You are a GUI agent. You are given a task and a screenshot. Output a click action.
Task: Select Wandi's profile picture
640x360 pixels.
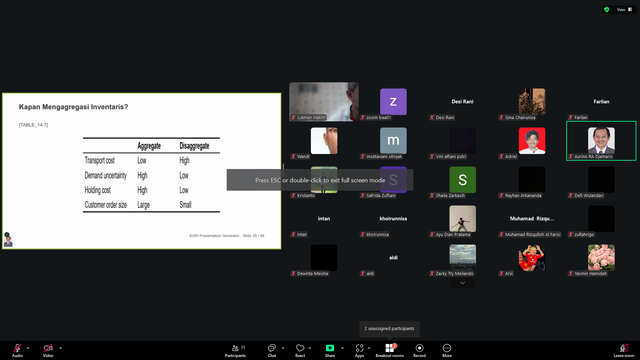coord(324,141)
